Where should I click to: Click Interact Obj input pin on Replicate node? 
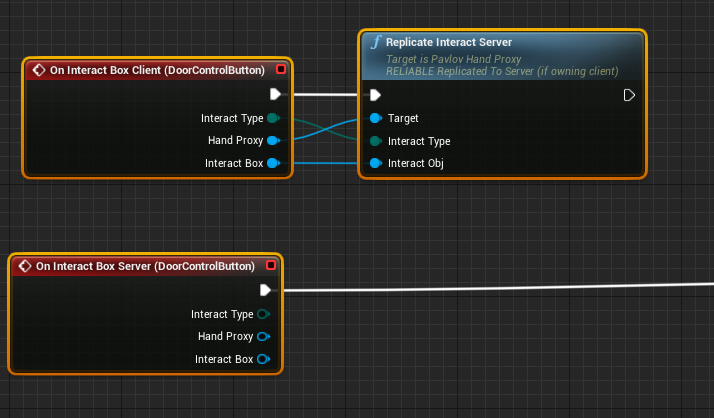pos(376,163)
